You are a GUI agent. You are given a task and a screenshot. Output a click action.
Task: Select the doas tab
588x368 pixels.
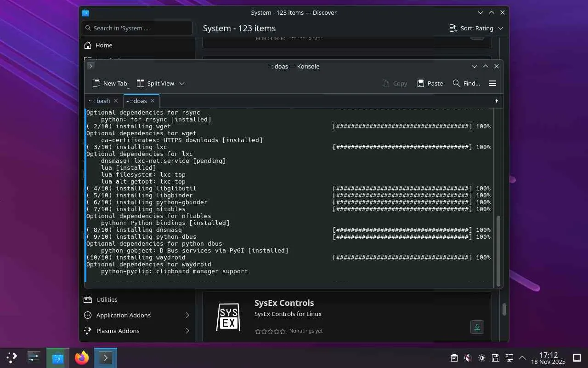point(141,101)
